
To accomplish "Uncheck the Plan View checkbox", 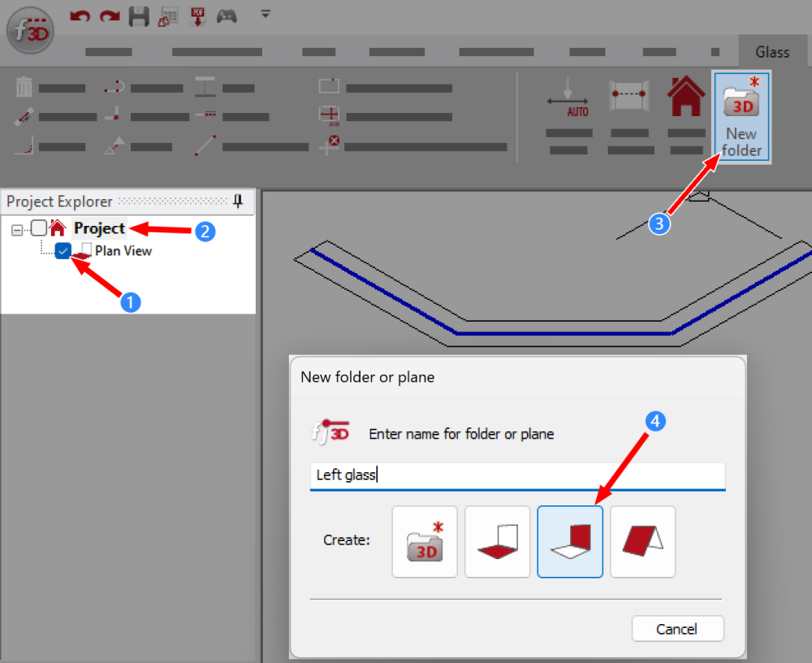I will point(63,251).
